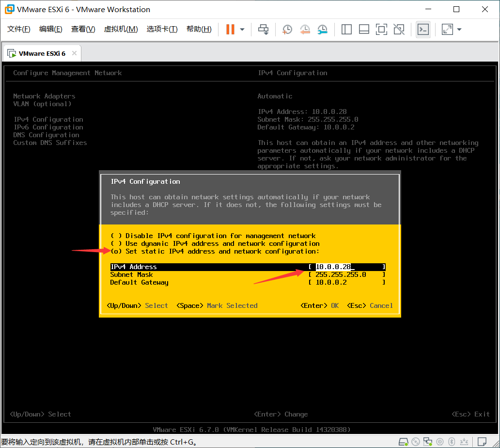Open the 查看(V) menu
The height and width of the screenshot is (448, 500).
83,29
